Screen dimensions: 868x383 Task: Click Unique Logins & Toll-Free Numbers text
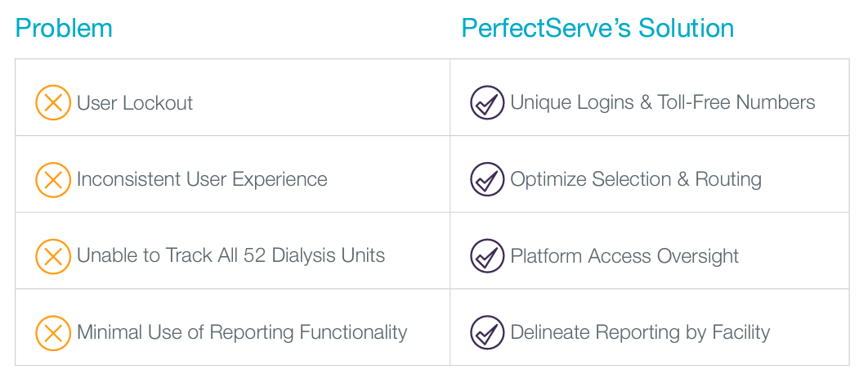point(663,102)
